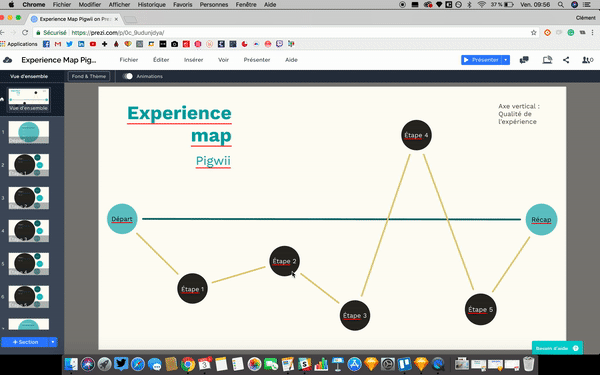Expand the Présenter dropdown arrow

coord(505,60)
